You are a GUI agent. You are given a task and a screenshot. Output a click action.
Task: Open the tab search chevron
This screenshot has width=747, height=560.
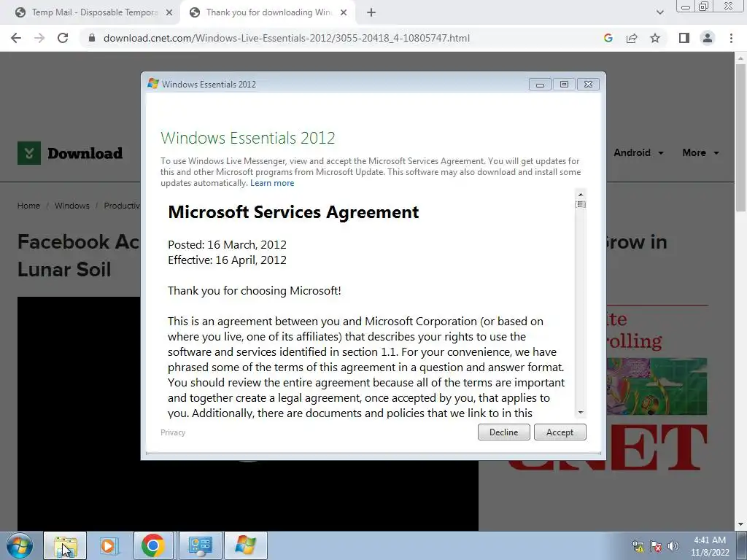click(x=659, y=12)
